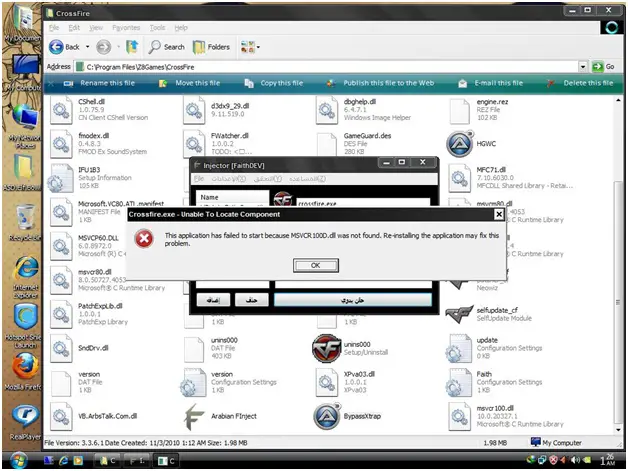The height and width of the screenshot is (471, 628).
Task: Open Search in the CrossFire window
Action: (166, 47)
